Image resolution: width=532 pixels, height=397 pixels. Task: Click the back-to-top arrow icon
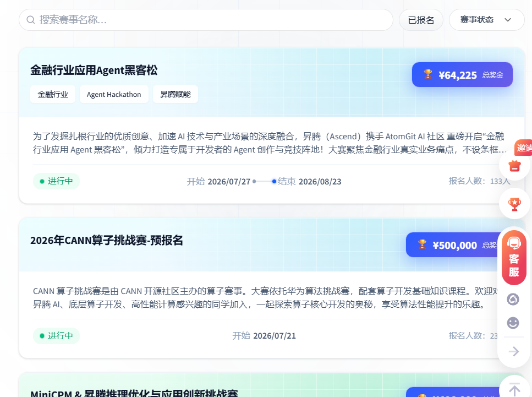(515, 389)
